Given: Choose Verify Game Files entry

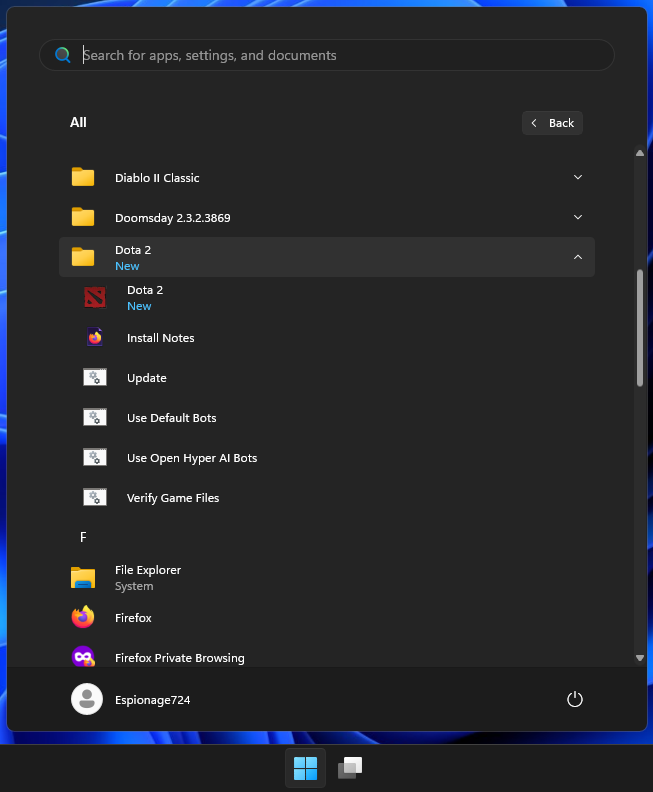Looking at the screenshot, I should [172, 498].
